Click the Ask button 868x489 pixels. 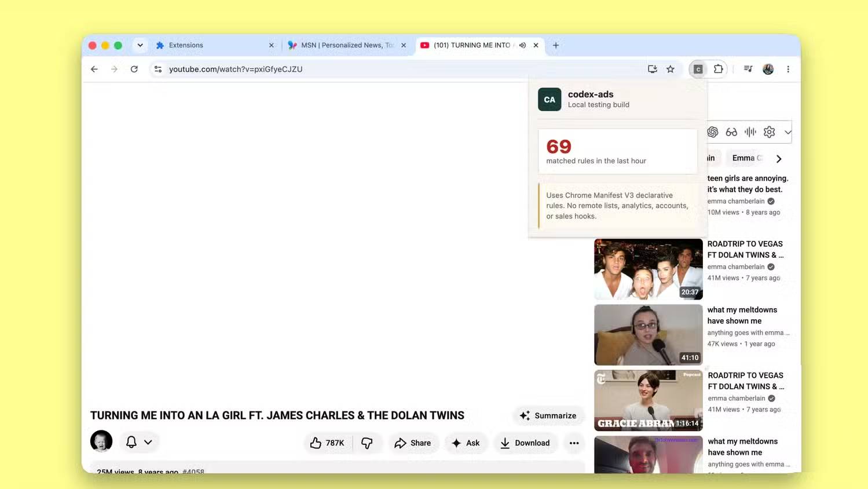(x=466, y=443)
